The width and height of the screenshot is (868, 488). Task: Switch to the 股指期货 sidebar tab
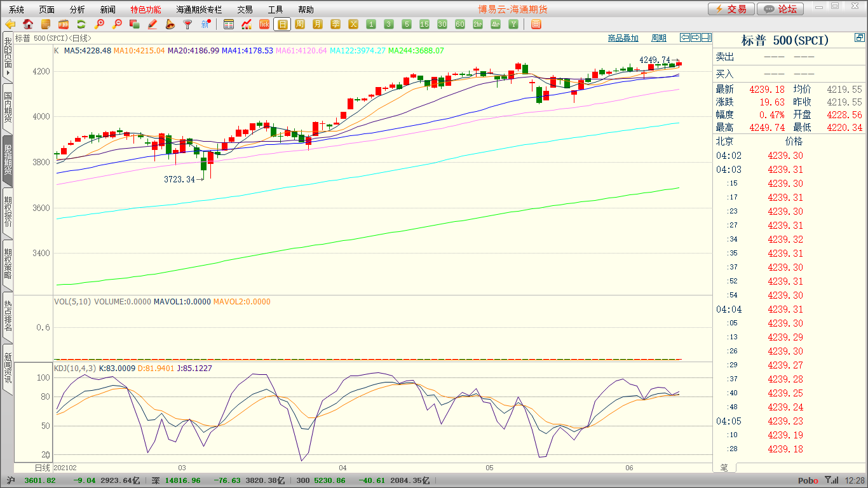click(8, 160)
